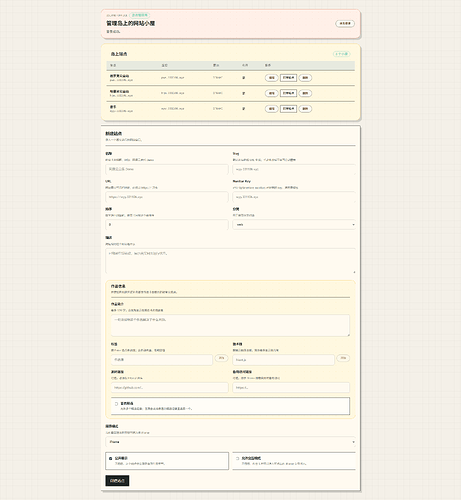Click the sort order number field
Viewport: 461px width, 500px height.
coord(167,225)
